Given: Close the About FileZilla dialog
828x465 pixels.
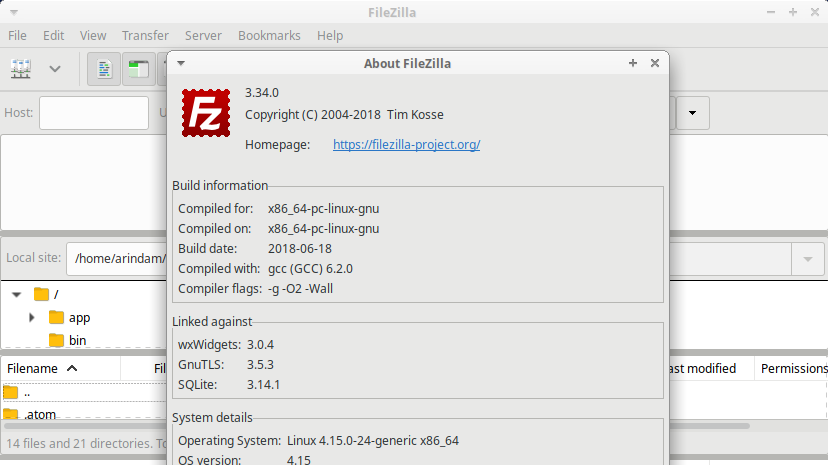Looking at the screenshot, I should pyautogui.click(x=655, y=63).
